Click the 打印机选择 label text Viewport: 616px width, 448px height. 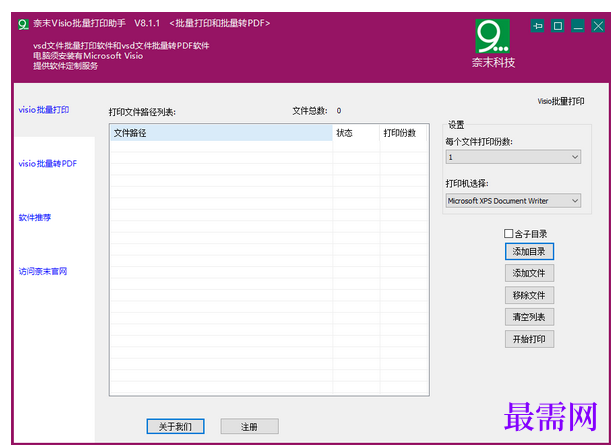pyautogui.click(x=467, y=184)
